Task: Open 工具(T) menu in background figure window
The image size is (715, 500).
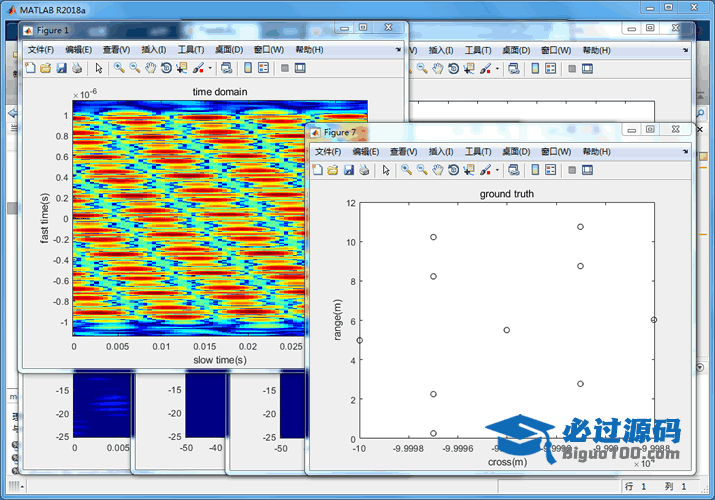Action: [x=478, y=50]
